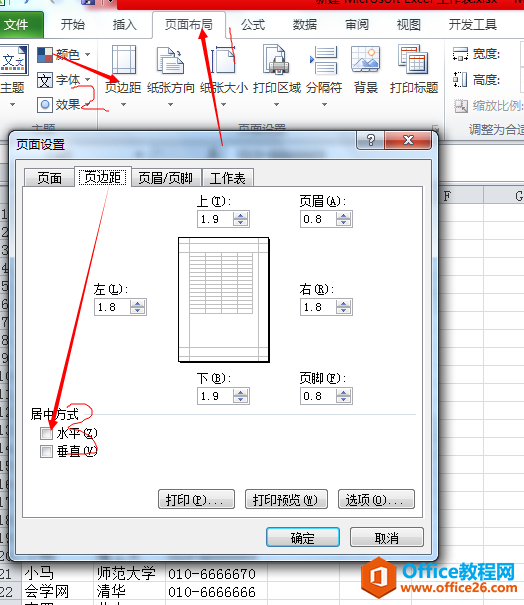Click the 右(R) right margin spinner arrows
The width and height of the screenshot is (524, 605).
point(343,307)
